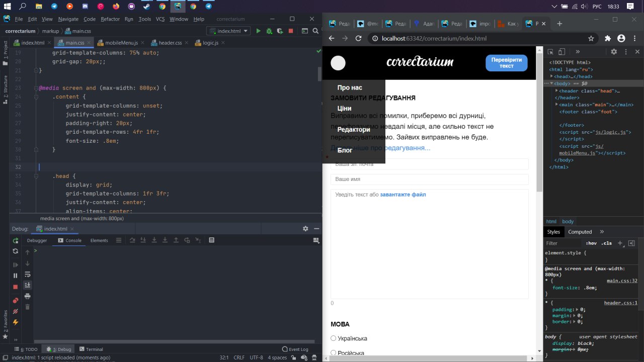The height and width of the screenshot is (362, 644).
Task: Open the Refactor menu
Action: pyautogui.click(x=110, y=19)
